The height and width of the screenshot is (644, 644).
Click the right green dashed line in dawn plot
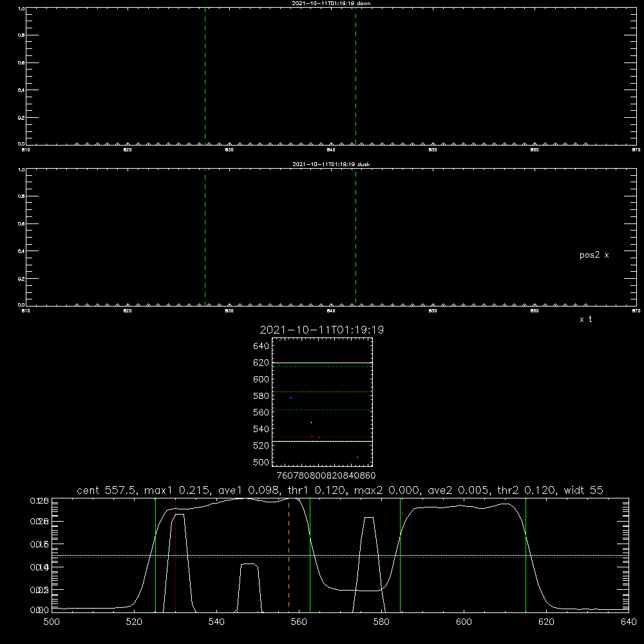(x=355, y=77)
